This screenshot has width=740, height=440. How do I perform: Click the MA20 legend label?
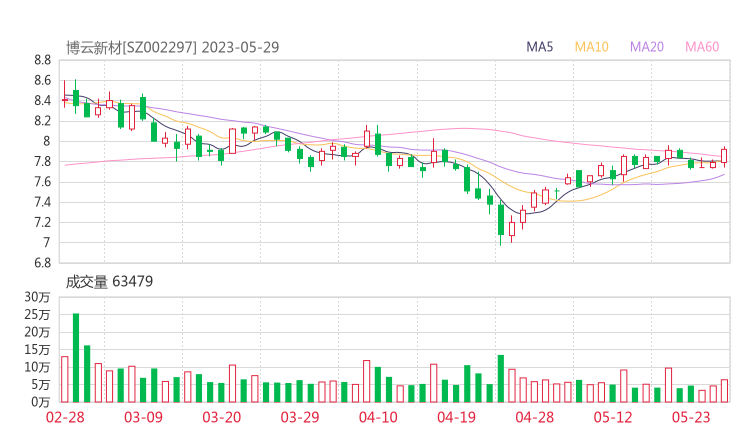coord(647,47)
